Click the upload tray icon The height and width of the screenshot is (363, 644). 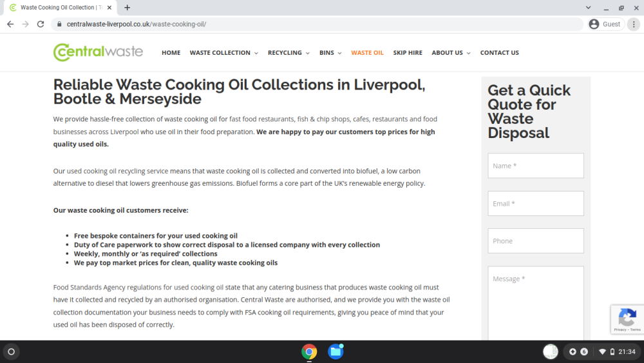coord(573,352)
